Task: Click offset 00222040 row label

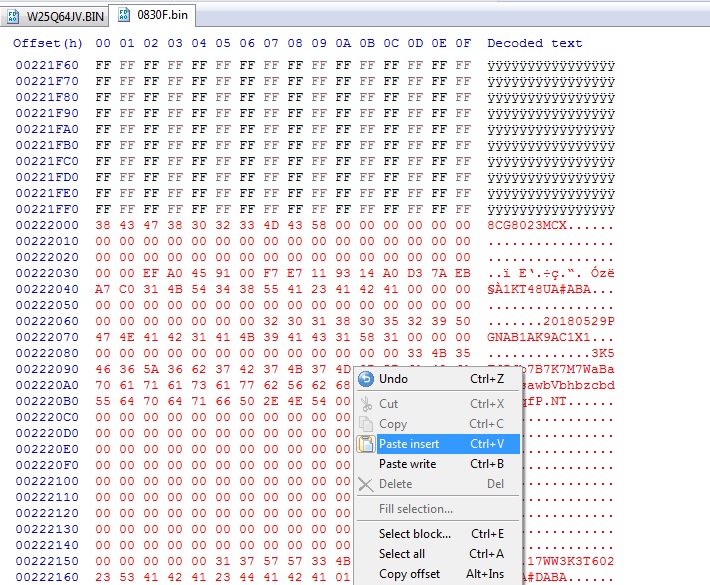Action: click(x=47, y=289)
